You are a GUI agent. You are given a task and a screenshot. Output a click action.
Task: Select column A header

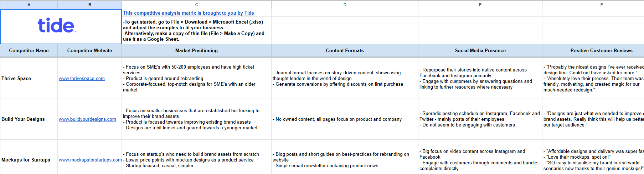[x=29, y=5]
